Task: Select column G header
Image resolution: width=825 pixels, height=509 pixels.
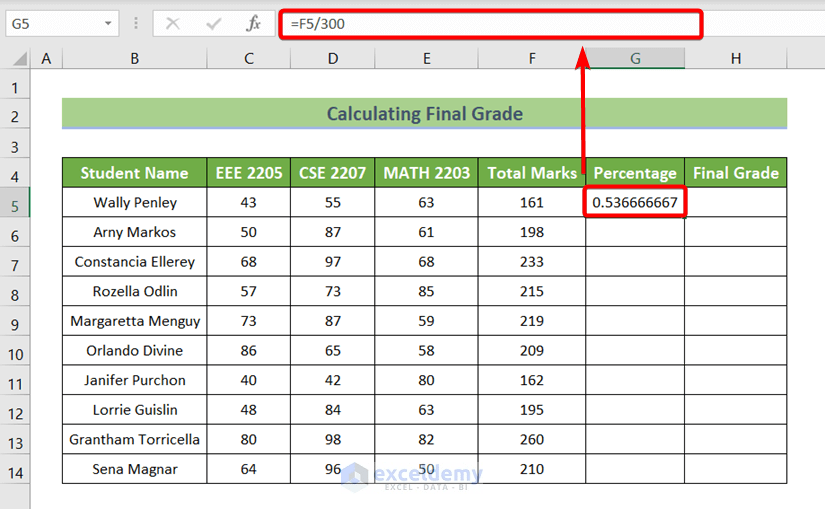Action: [635, 58]
